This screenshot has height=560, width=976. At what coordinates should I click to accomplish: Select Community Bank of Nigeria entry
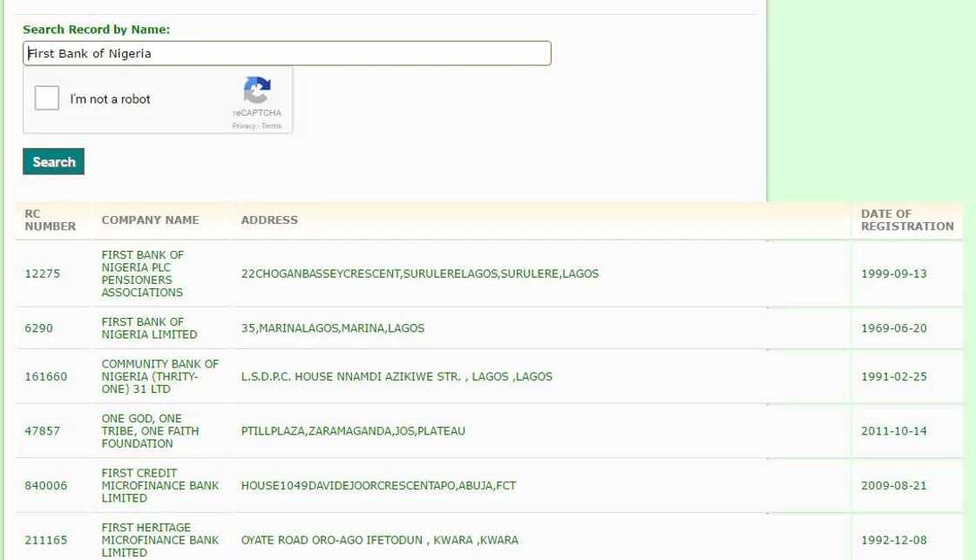(159, 376)
